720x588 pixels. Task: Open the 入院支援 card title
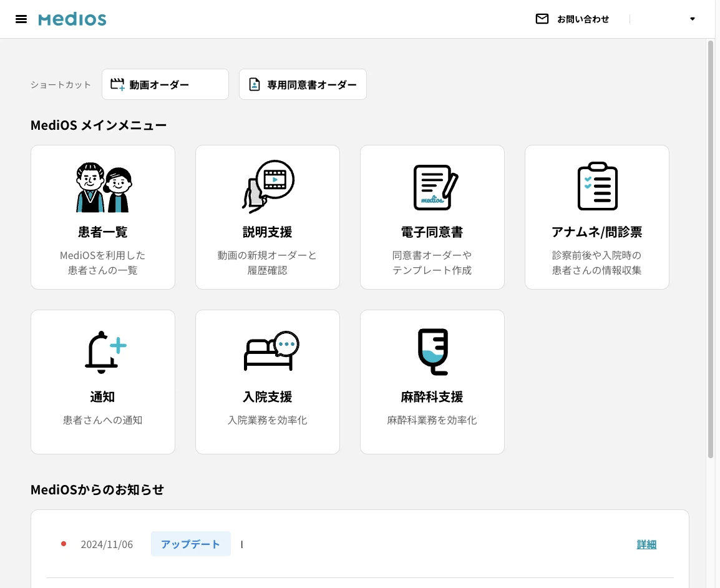tap(268, 397)
